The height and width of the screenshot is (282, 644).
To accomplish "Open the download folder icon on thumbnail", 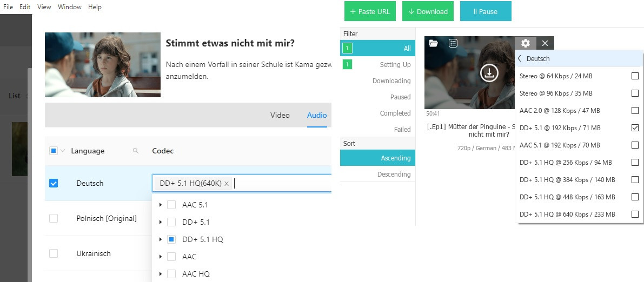I will click(434, 43).
